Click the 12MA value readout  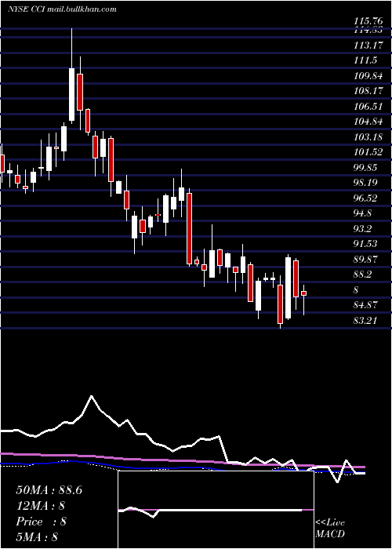point(40,506)
